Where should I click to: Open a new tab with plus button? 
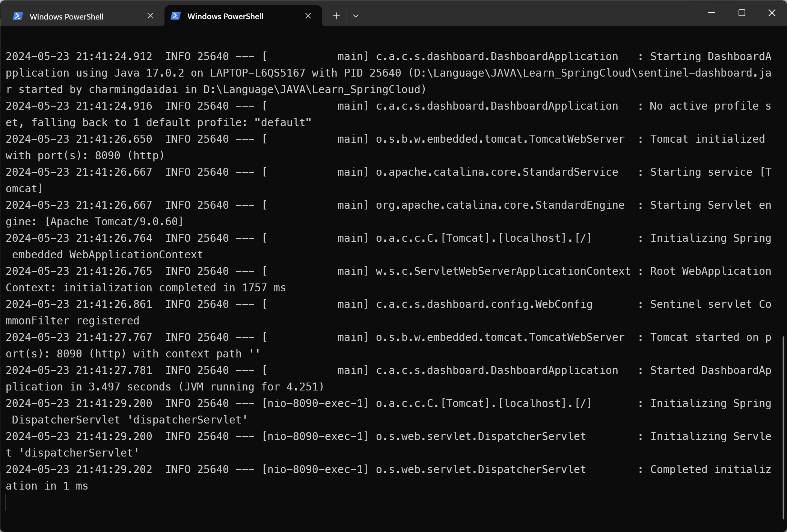click(x=336, y=16)
